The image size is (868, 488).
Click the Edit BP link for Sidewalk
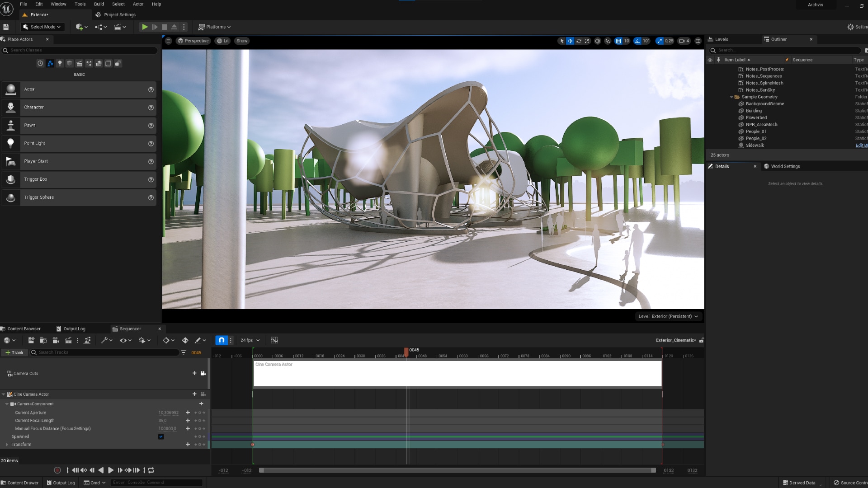coord(862,145)
